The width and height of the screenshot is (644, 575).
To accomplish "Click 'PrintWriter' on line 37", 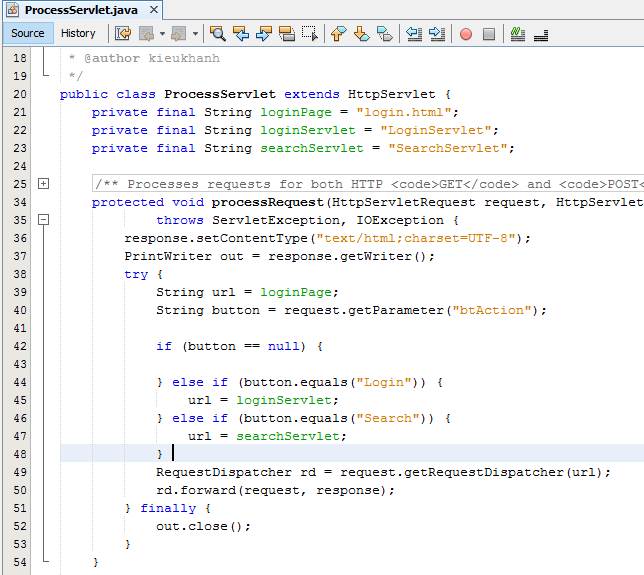I will point(168,256).
